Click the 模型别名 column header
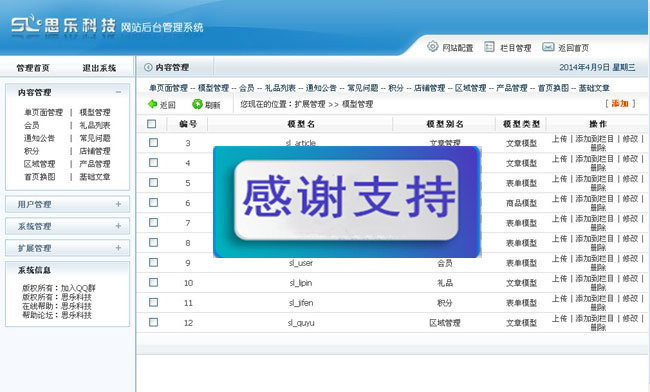The height and width of the screenshot is (392, 650). [445, 124]
